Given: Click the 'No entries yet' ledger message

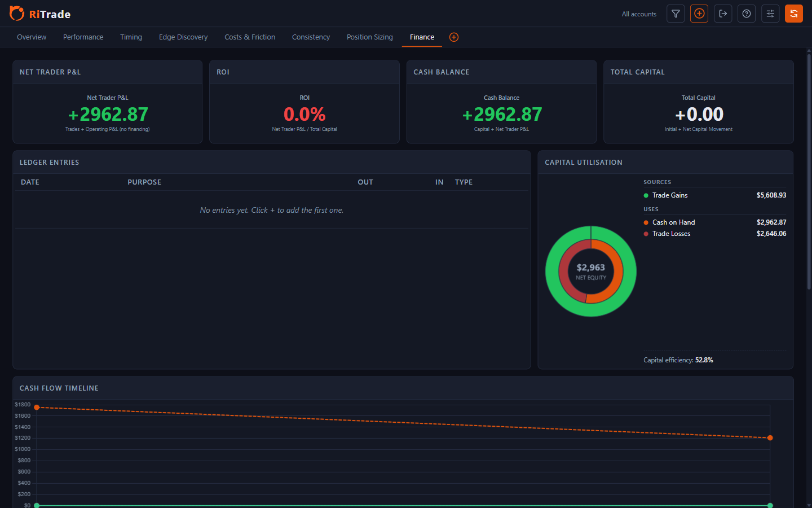Looking at the screenshot, I should pos(272,210).
